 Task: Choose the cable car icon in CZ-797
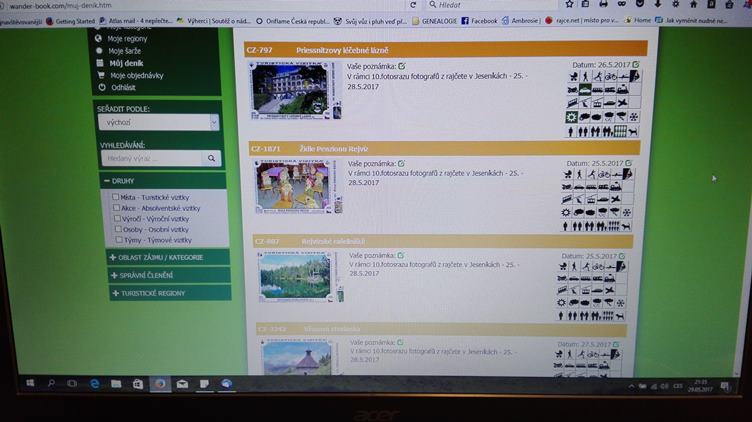point(598,103)
